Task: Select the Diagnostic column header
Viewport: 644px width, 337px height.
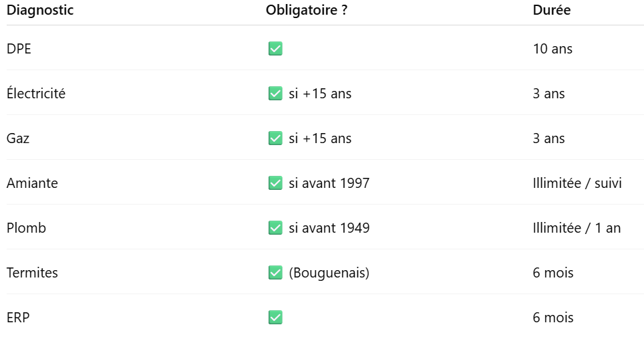Action: click(40, 10)
